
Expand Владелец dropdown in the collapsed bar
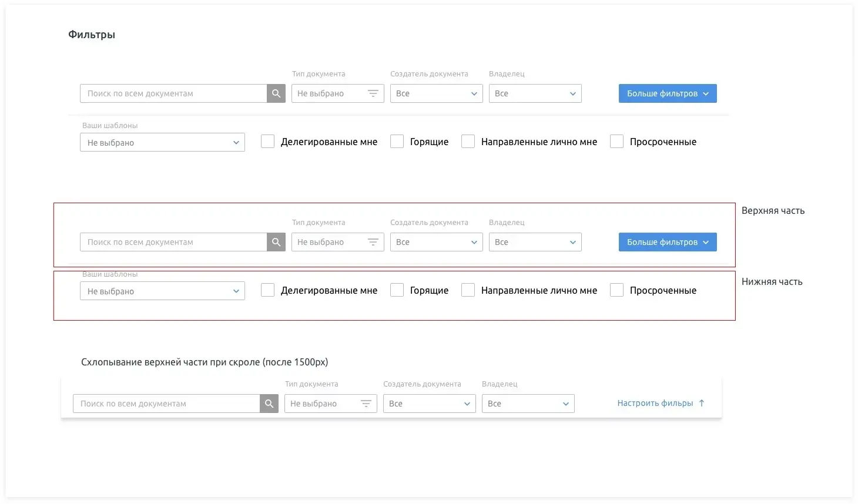tap(528, 404)
